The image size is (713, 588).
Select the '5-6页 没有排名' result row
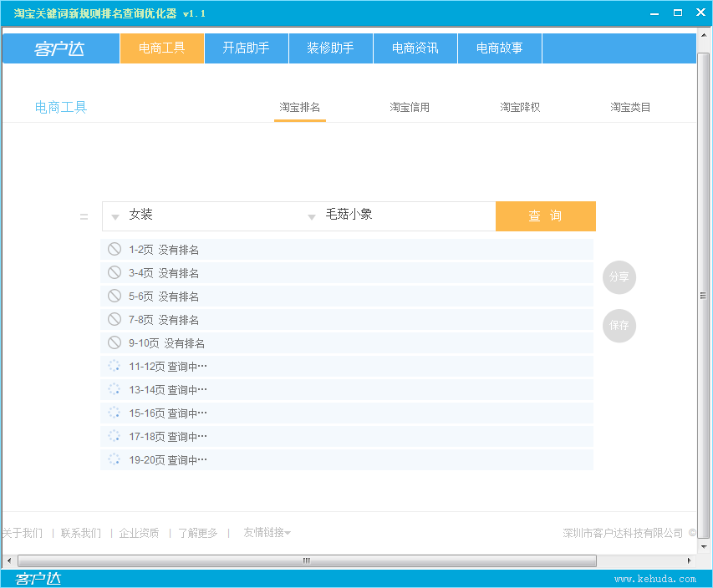347,297
